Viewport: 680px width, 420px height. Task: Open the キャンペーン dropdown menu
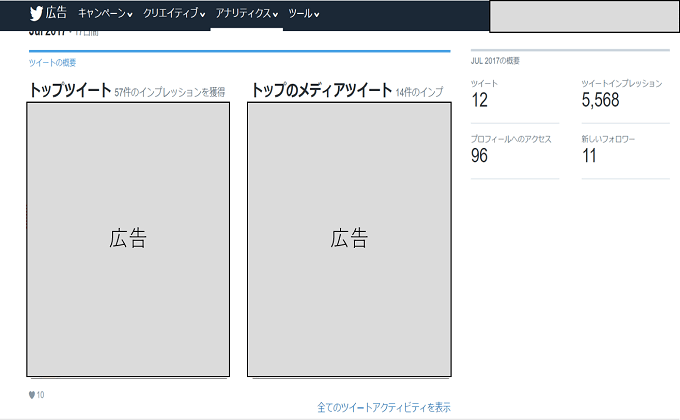coord(105,13)
